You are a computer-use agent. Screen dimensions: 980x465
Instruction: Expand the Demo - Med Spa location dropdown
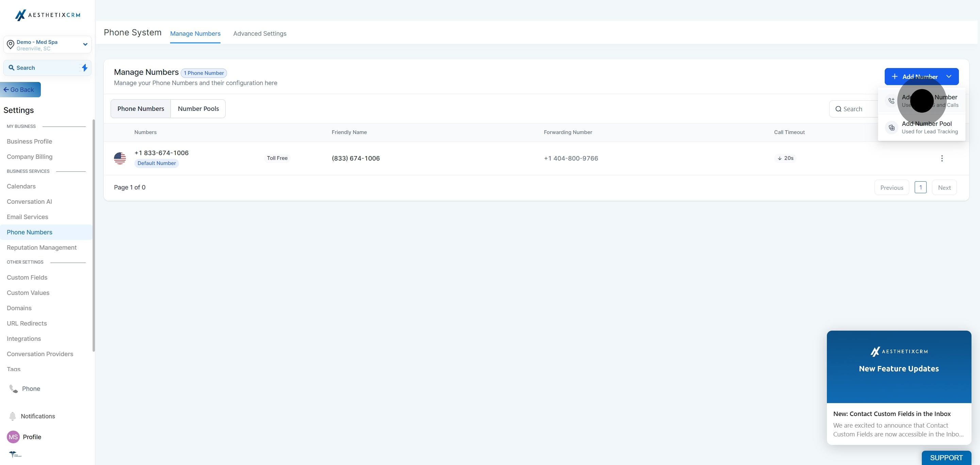point(85,45)
